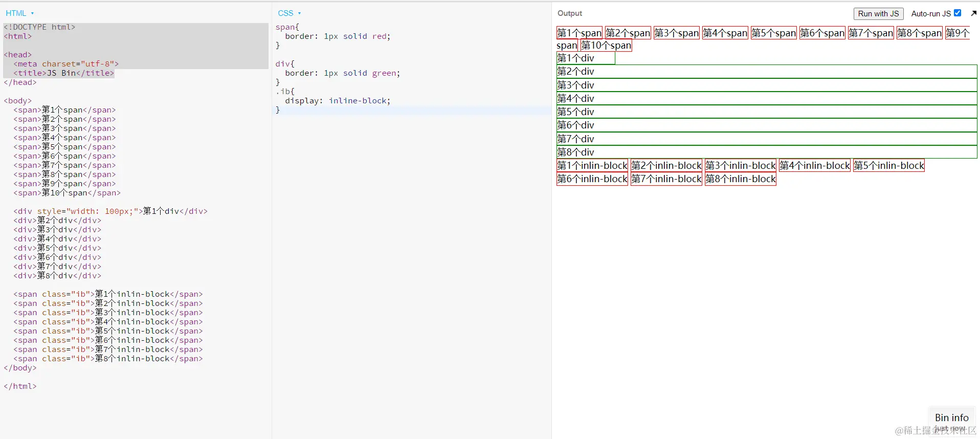This screenshot has width=980, height=439.
Task: Click the narrow 第1个div box in Output
Action: click(586, 58)
